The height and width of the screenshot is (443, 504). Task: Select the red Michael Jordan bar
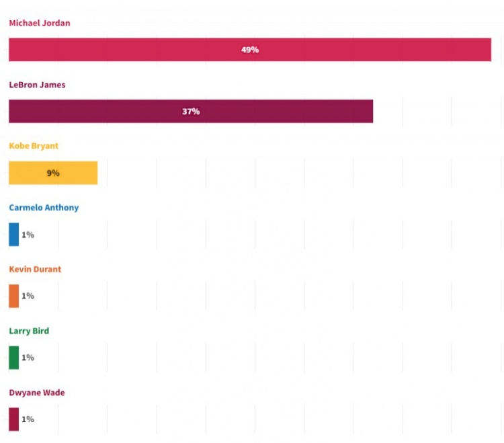click(x=134, y=50)
